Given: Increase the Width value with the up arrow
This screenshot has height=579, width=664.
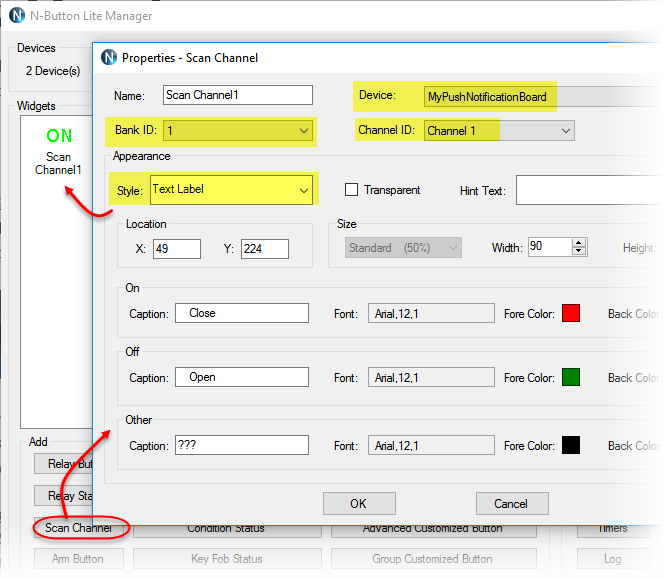Looking at the screenshot, I should (578, 243).
